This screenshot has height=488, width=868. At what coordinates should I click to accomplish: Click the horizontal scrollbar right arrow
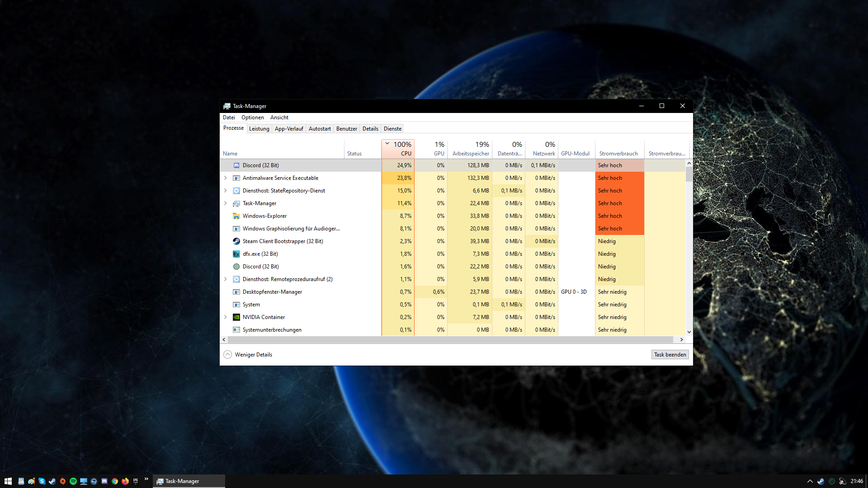[681, 339]
